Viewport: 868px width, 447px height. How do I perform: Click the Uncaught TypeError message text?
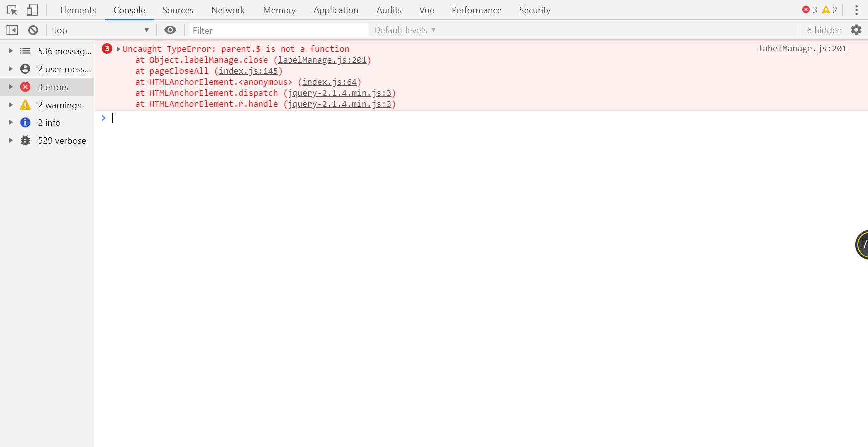coord(236,49)
